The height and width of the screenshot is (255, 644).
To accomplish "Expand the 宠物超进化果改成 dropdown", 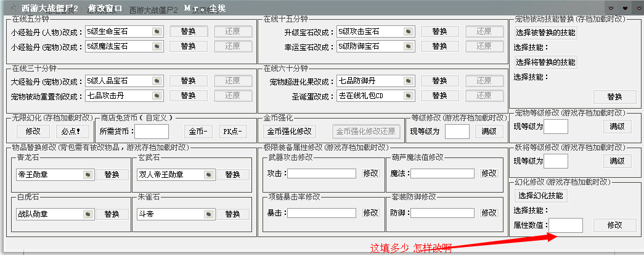I will click(408, 81).
